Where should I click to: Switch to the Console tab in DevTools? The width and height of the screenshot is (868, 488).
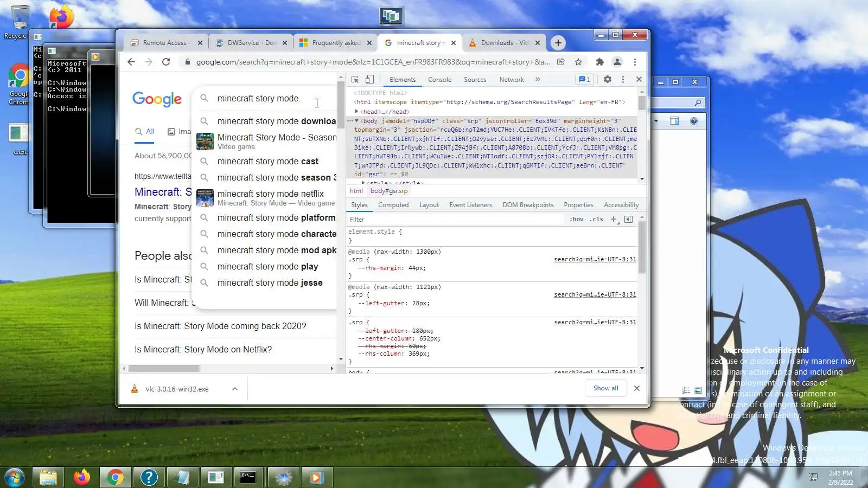(x=439, y=80)
